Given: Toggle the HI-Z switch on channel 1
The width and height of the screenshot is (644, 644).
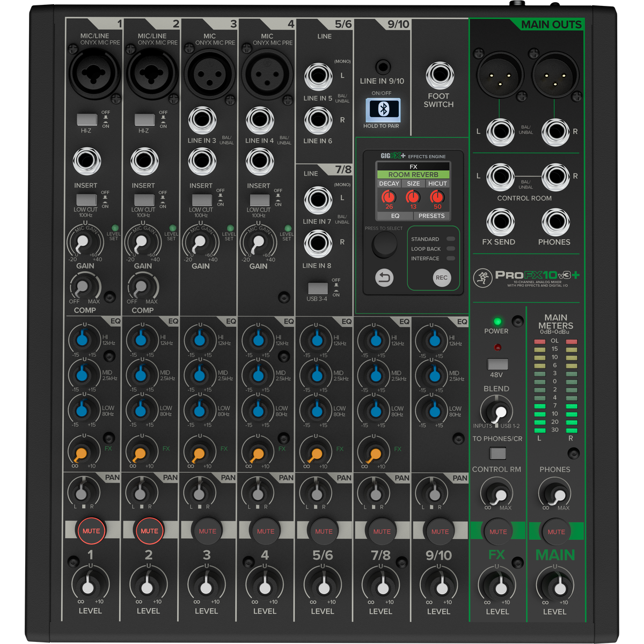Looking at the screenshot, I should pyautogui.click(x=87, y=118).
